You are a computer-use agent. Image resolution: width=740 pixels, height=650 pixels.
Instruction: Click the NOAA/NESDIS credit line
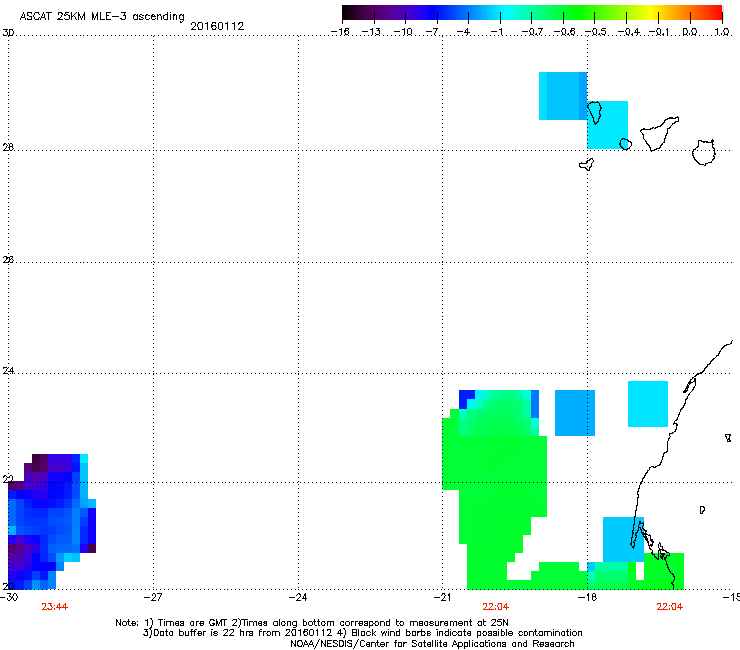coord(432,644)
